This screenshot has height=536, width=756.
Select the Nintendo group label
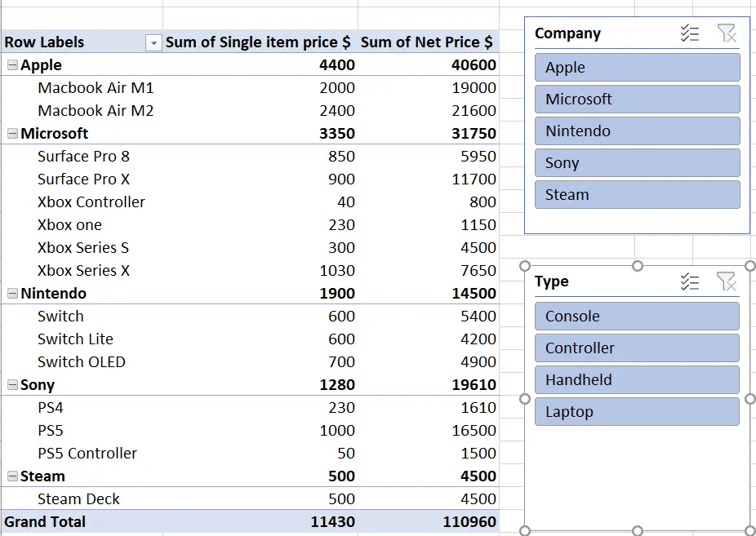tap(53, 293)
